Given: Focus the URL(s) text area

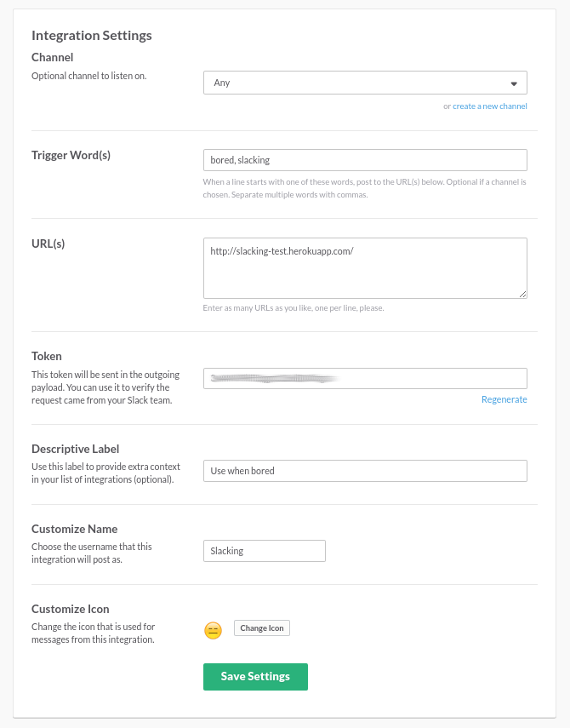Looking at the screenshot, I should (x=364, y=267).
